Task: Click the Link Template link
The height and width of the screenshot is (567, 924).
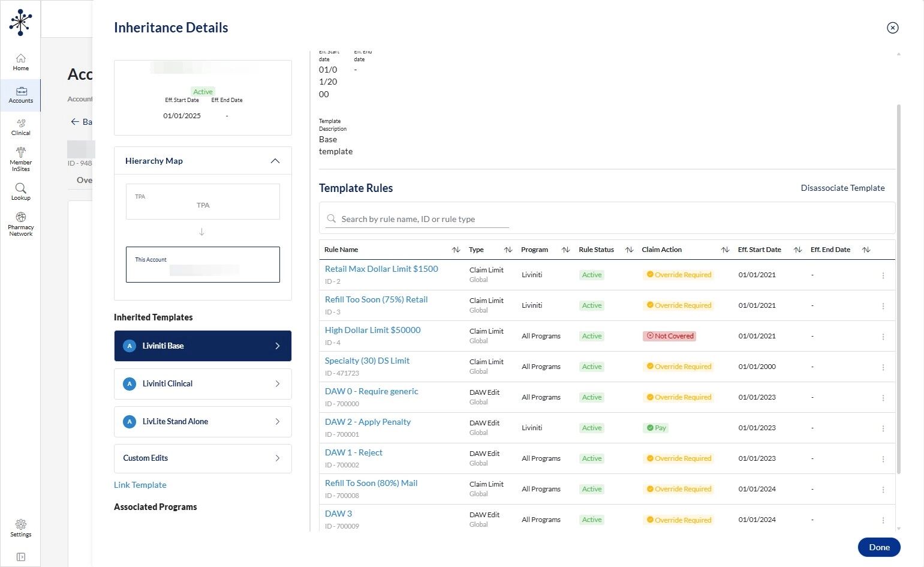Action: coord(140,485)
